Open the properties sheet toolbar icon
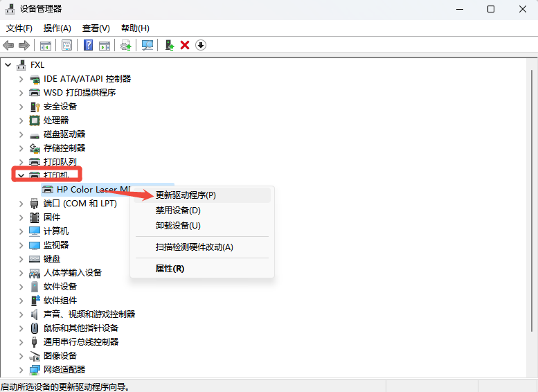The height and width of the screenshot is (392, 538). (66, 45)
